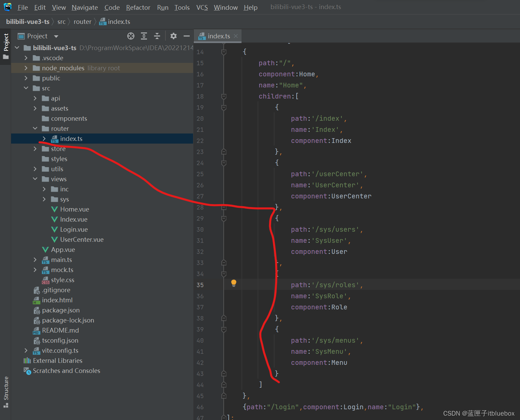Open Project panel settings gear
The width and height of the screenshot is (520, 420).
tap(173, 36)
